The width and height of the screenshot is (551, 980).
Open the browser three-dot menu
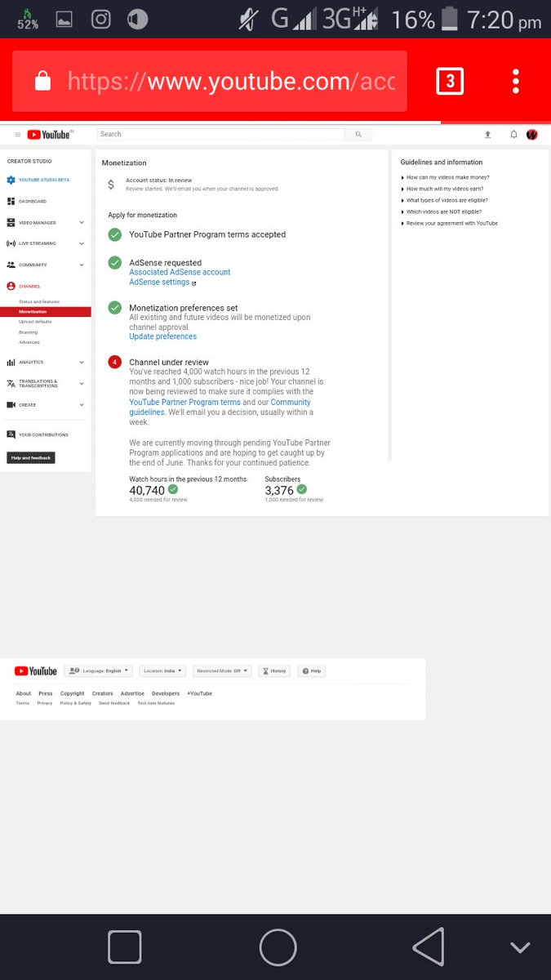click(x=515, y=81)
